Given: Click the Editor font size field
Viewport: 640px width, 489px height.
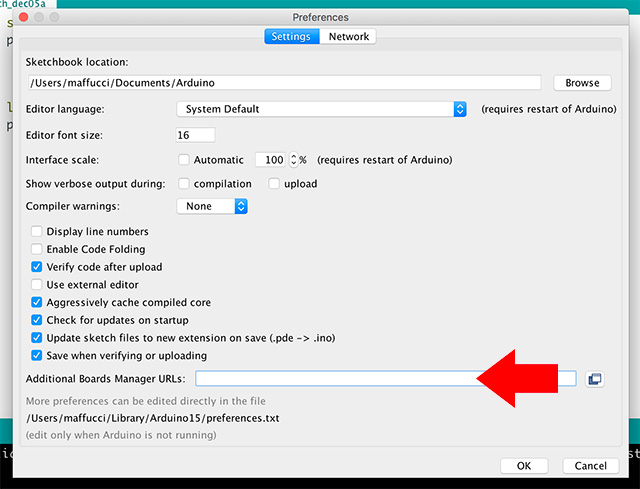Looking at the screenshot, I should tap(196, 135).
